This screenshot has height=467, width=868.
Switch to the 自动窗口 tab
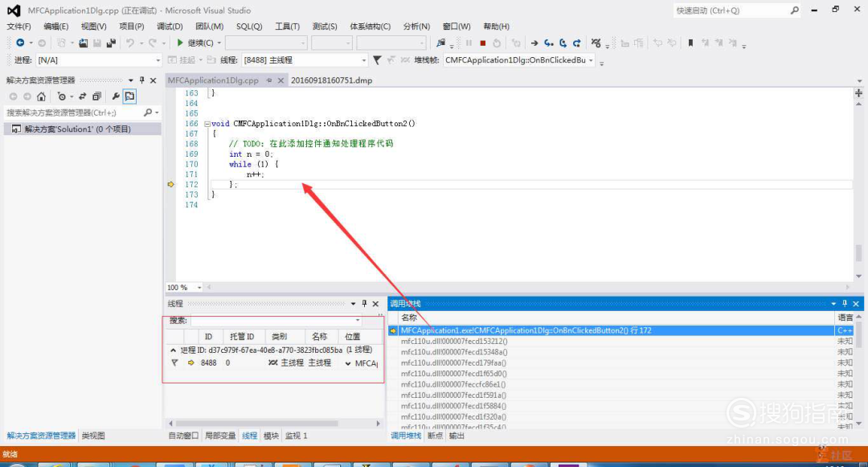(183, 436)
